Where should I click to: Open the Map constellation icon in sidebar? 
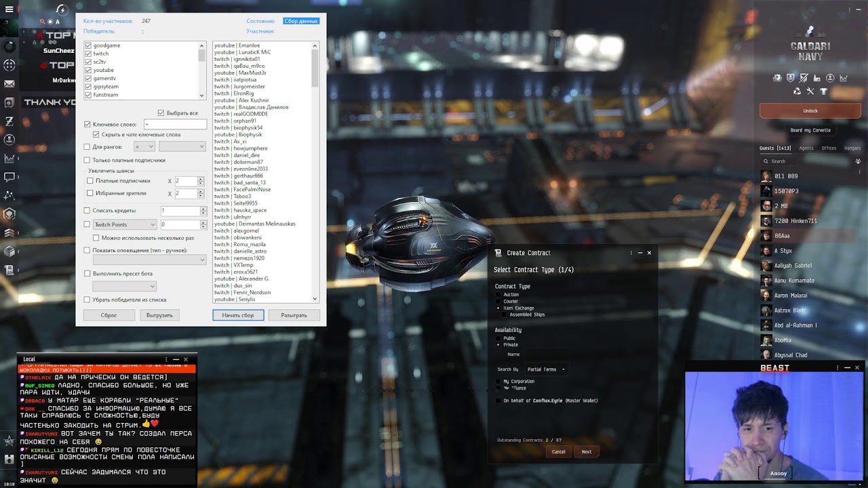(x=9, y=195)
